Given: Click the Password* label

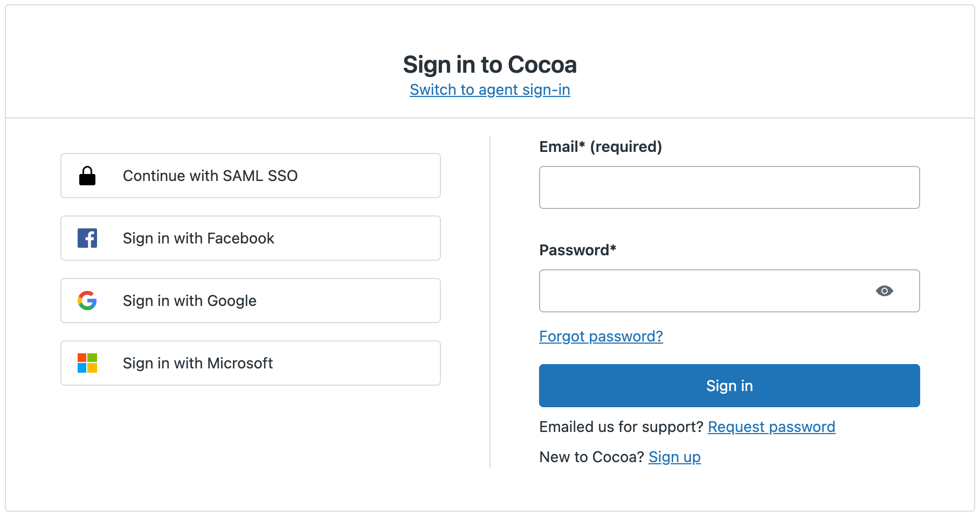Looking at the screenshot, I should click(577, 250).
